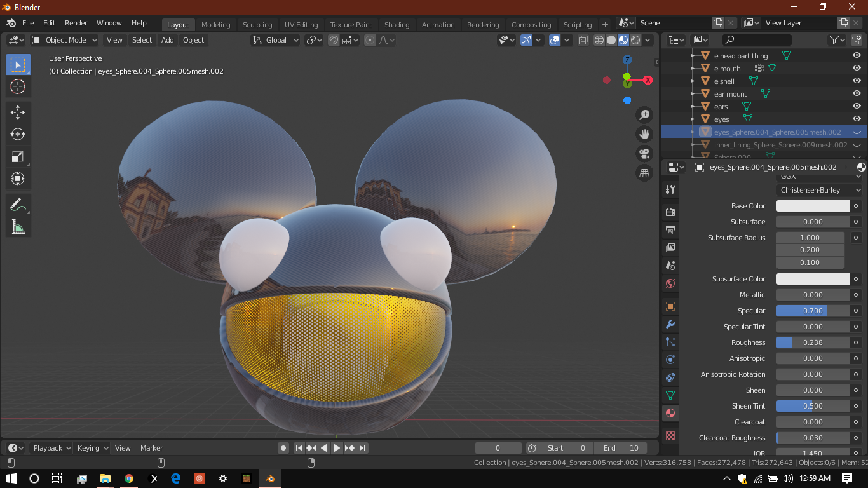The height and width of the screenshot is (488, 868).
Task: Open the Render properties tab
Action: click(670, 212)
